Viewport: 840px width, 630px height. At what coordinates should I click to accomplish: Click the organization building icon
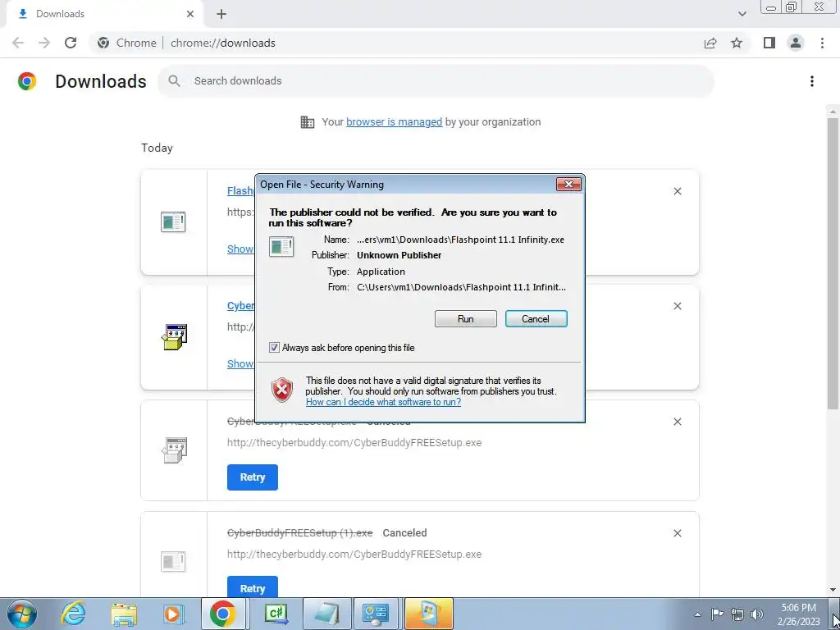[x=308, y=122]
